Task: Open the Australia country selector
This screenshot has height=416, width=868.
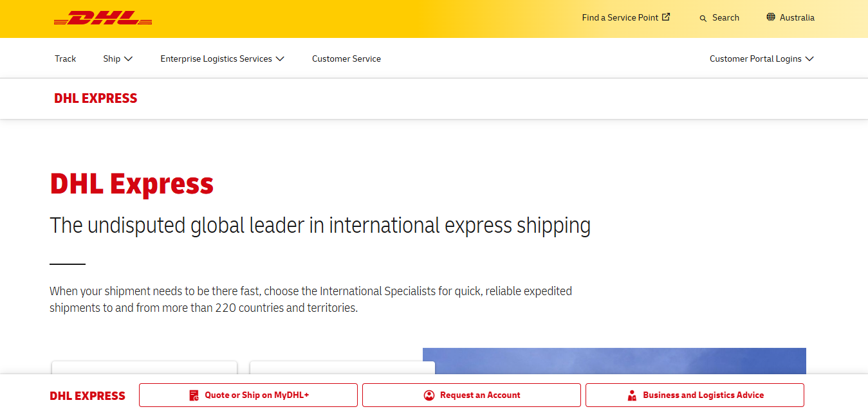Action: click(x=797, y=17)
